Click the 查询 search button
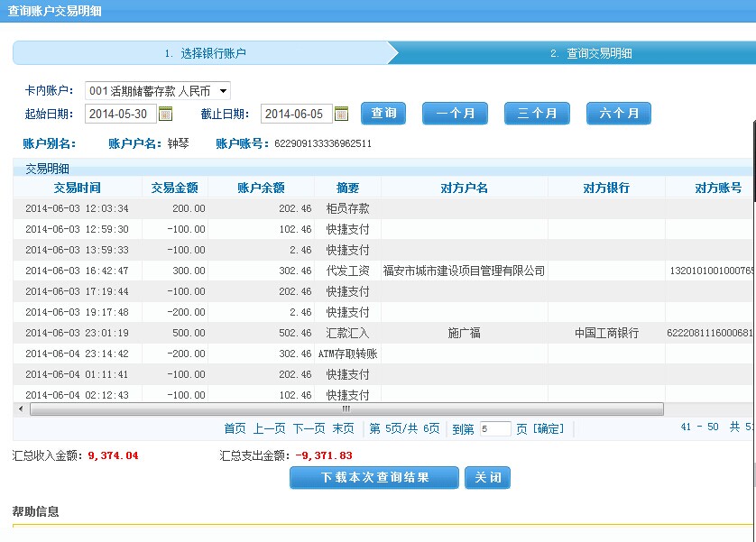 [x=383, y=114]
